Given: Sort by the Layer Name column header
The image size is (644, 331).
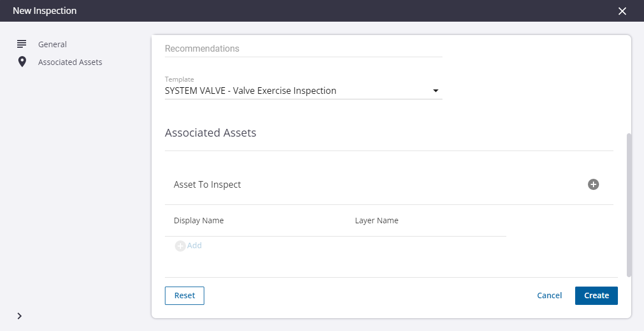Looking at the screenshot, I should pos(376,220).
